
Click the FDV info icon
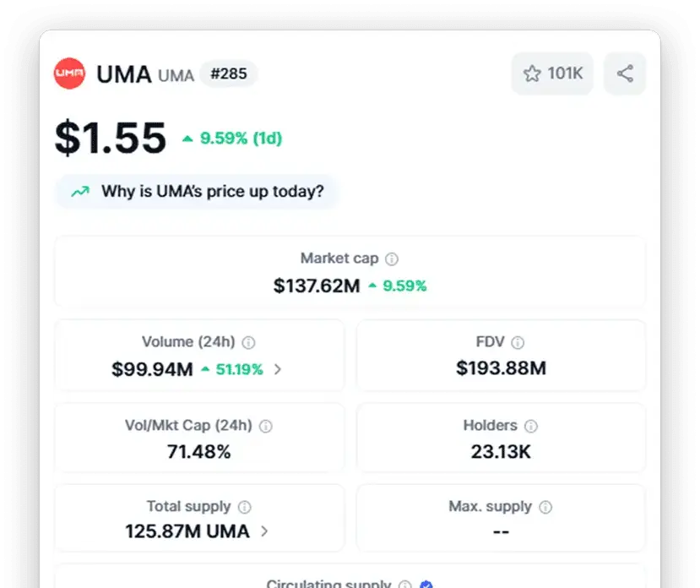click(x=518, y=342)
